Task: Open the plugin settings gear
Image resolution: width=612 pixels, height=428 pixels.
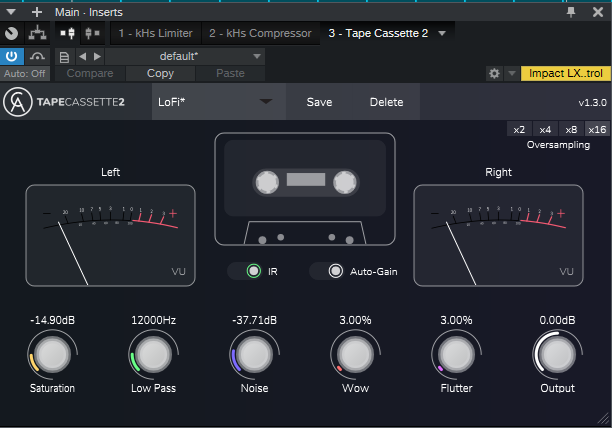Action: (494, 74)
